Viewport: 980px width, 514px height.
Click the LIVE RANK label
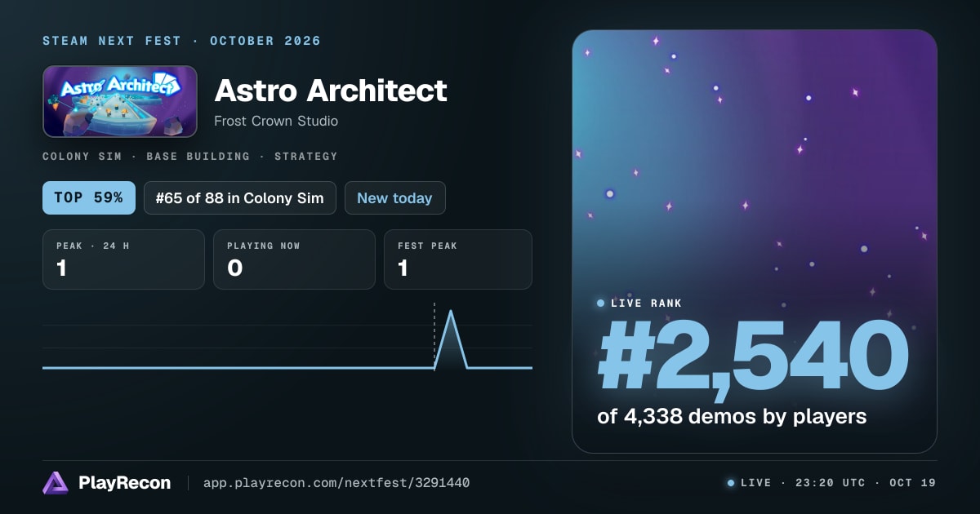coord(646,304)
